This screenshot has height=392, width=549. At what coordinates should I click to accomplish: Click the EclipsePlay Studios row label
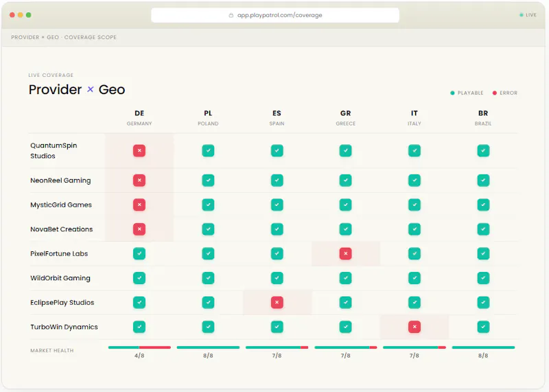[x=62, y=302]
